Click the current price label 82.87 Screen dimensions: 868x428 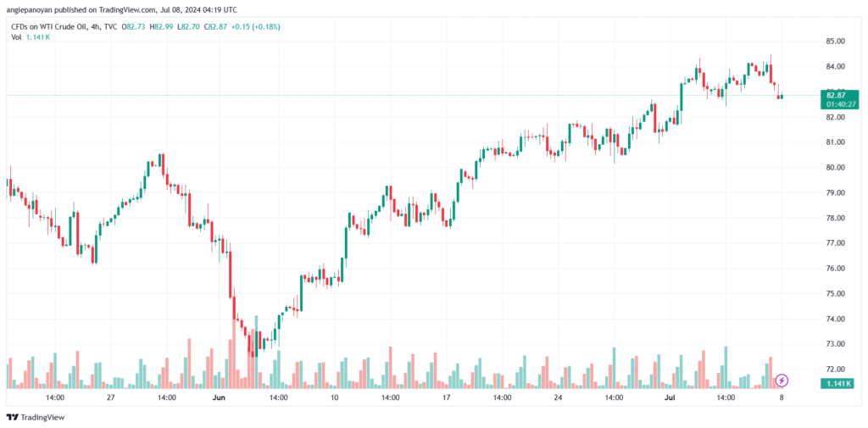(836, 95)
